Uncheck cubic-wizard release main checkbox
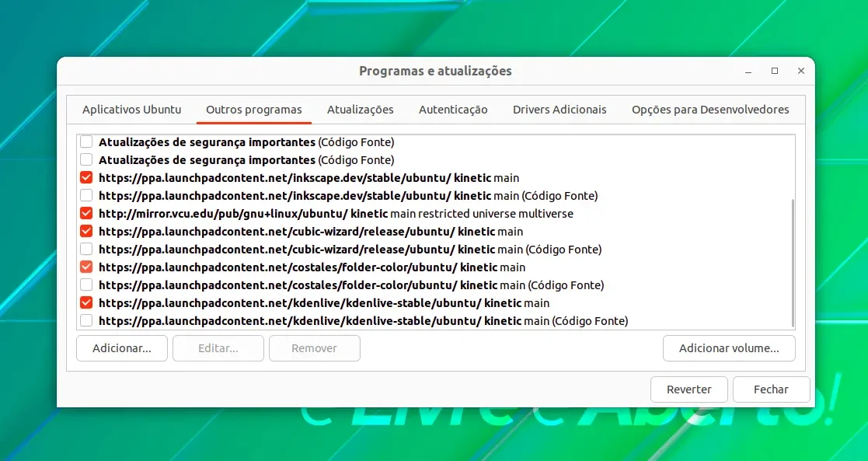868x461 pixels. click(x=86, y=231)
